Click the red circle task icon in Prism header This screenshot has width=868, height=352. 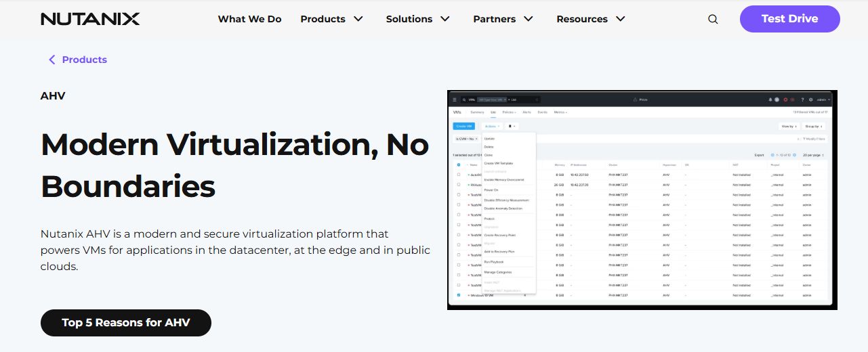(x=785, y=100)
